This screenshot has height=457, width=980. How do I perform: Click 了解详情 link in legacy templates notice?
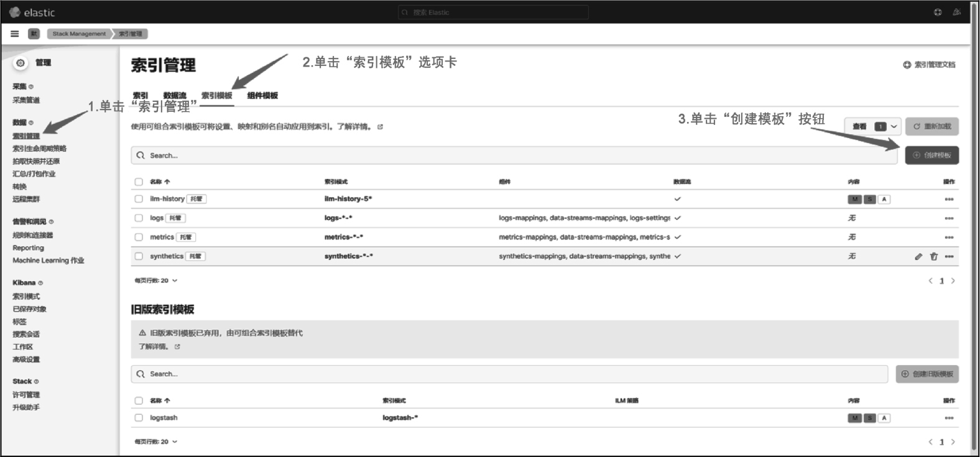tap(153, 347)
